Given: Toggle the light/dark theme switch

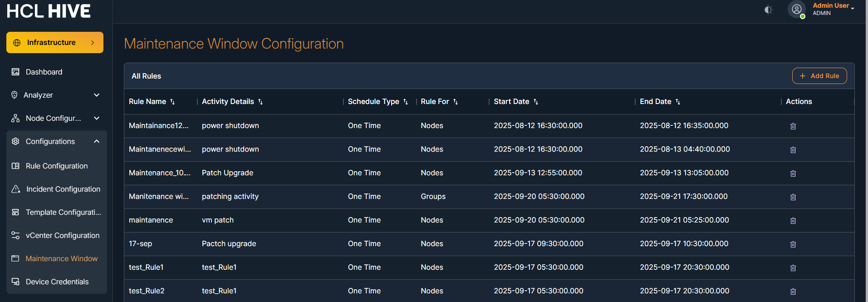Looking at the screenshot, I should click(x=768, y=10).
